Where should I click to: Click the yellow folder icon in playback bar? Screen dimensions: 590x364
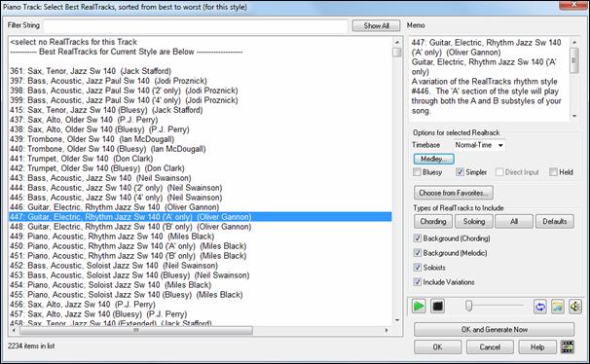[x=558, y=307]
